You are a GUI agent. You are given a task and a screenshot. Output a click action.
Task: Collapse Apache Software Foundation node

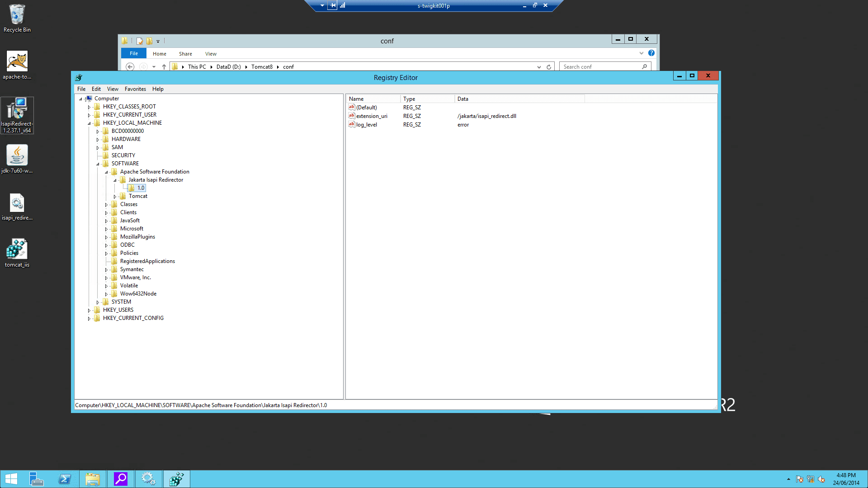tap(106, 172)
